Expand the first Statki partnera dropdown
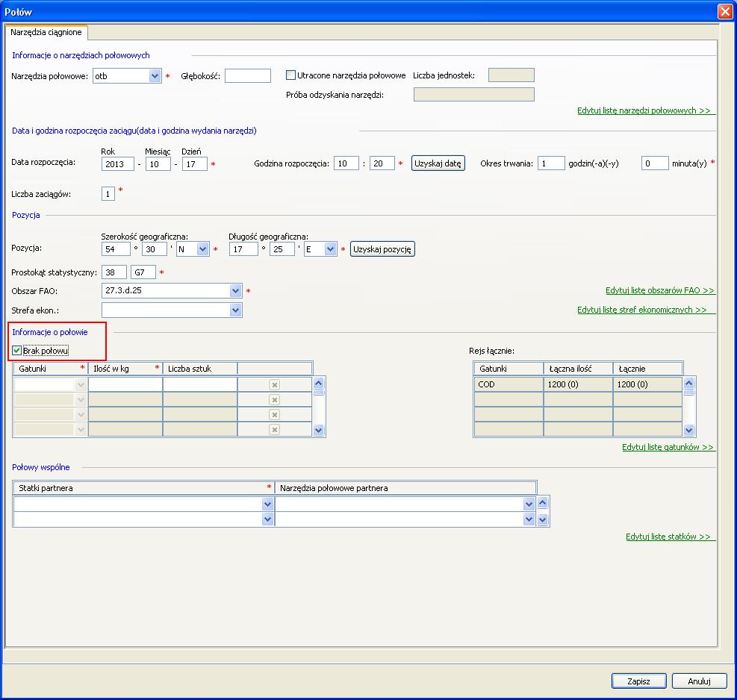The width and height of the screenshot is (737, 700). 267,504
